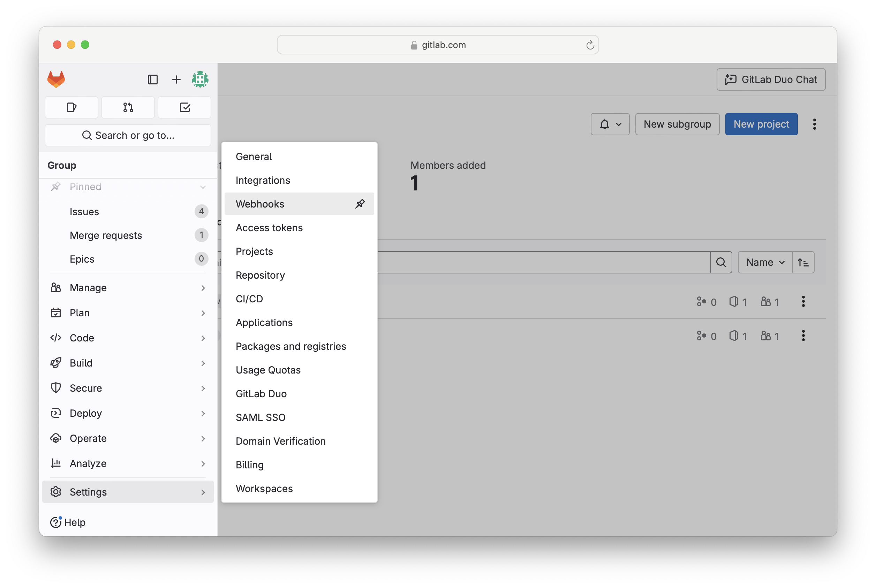
Task: Open GitLab Duo Chat
Action: pos(771,80)
